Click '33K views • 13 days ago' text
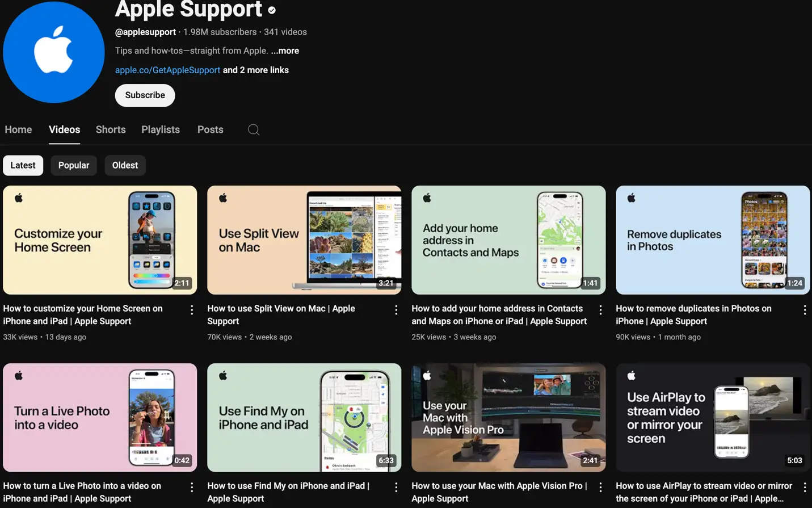The width and height of the screenshot is (812, 508). pos(45,337)
